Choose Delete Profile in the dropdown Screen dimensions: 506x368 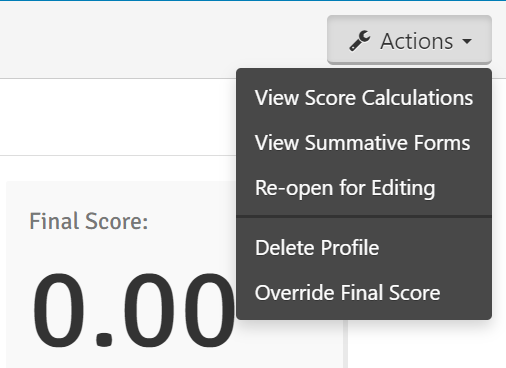(x=364, y=248)
